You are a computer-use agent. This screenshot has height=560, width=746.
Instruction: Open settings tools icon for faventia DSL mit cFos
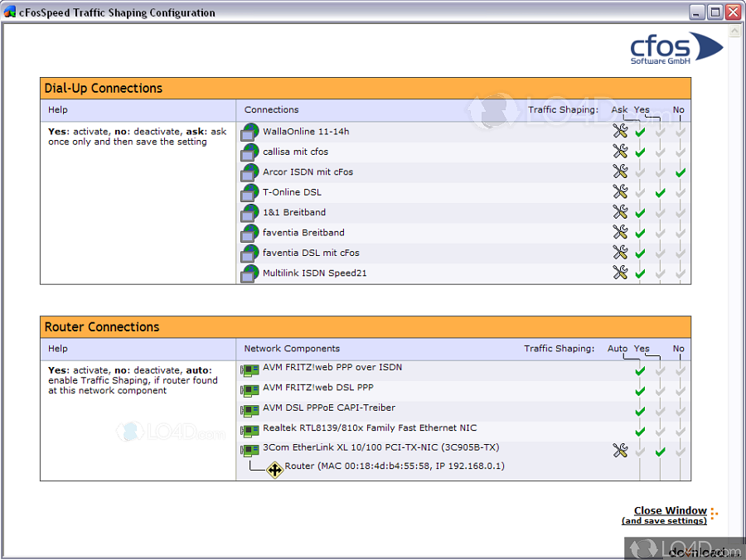pos(620,252)
